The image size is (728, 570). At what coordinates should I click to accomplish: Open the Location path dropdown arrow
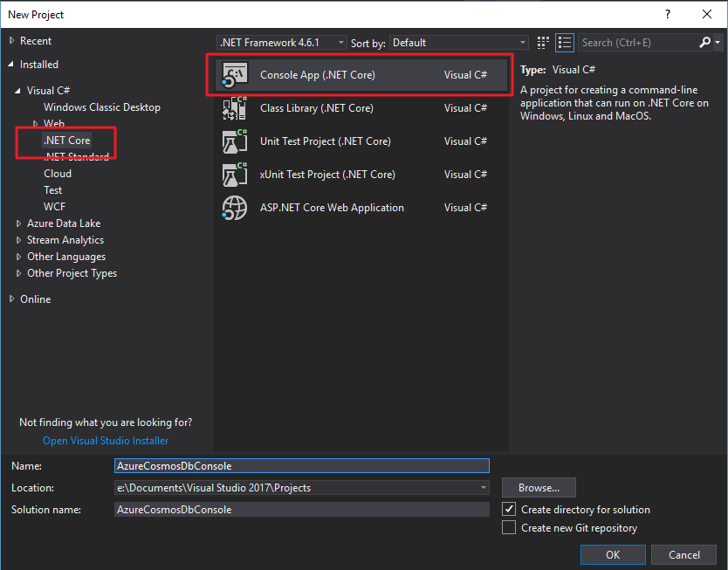point(484,487)
